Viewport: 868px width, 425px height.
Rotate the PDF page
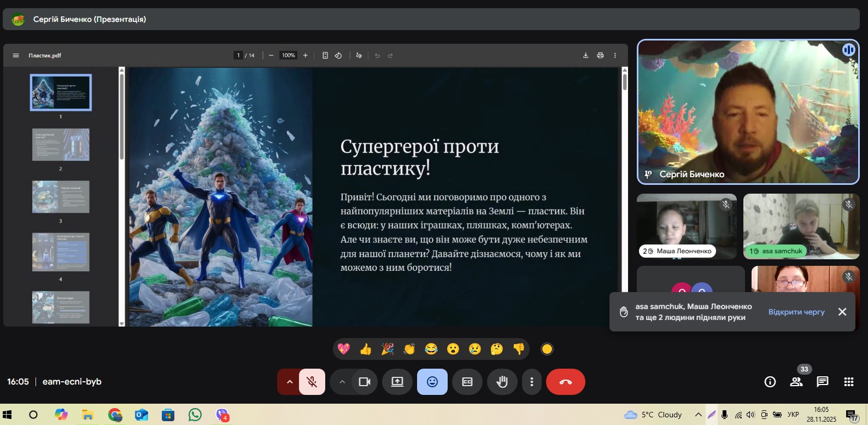pos(338,55)
